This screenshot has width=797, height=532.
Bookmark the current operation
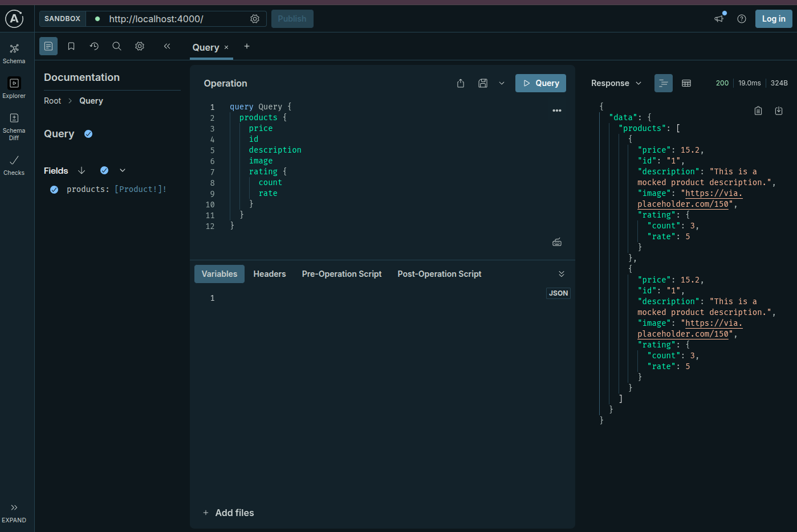(x=71, y=46)
